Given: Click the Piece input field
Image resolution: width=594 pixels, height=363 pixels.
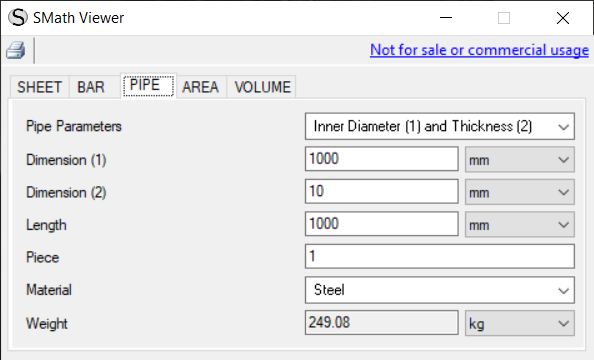Looking at the screenshot, I should (439, 257).
